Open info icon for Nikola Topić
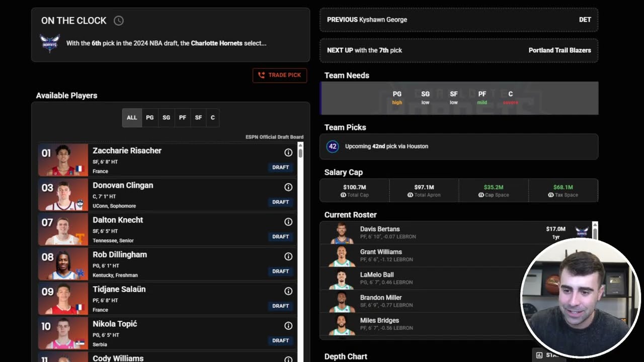Viewport: 644px width, 362px height. click(x=288, y=326)
